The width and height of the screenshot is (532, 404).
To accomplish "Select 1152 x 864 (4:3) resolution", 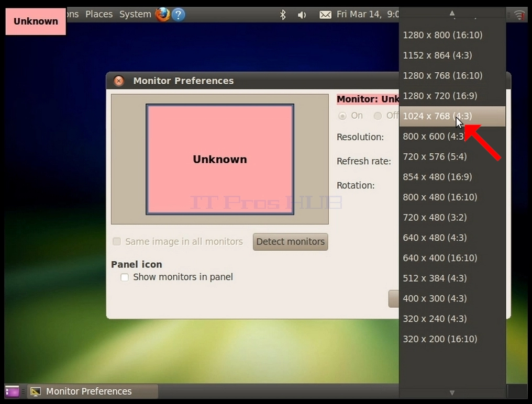I will [452, 55].
